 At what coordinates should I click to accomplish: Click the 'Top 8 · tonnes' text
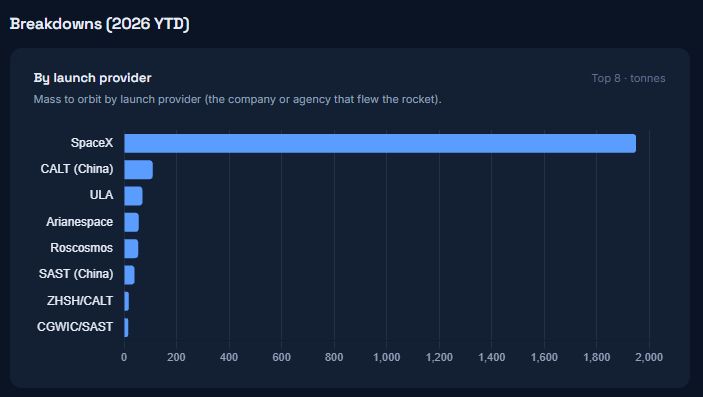point(628,78)
